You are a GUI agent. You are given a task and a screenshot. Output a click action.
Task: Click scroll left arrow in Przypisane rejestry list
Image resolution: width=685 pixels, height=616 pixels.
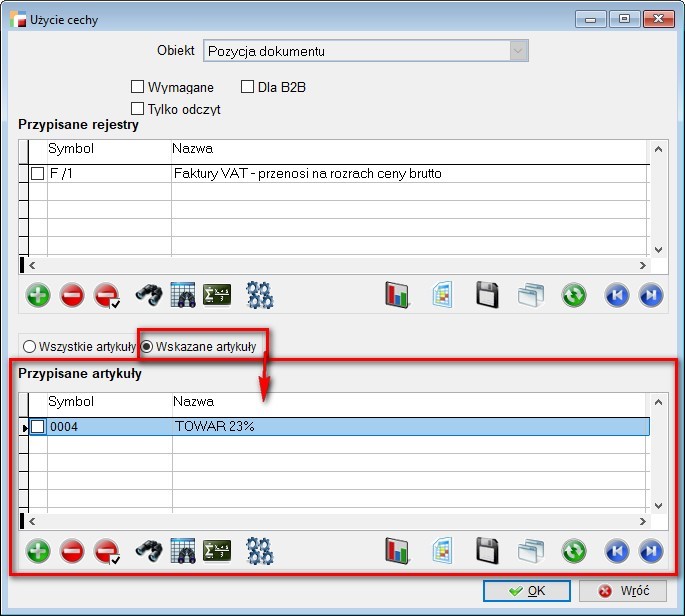click(32, 265)
